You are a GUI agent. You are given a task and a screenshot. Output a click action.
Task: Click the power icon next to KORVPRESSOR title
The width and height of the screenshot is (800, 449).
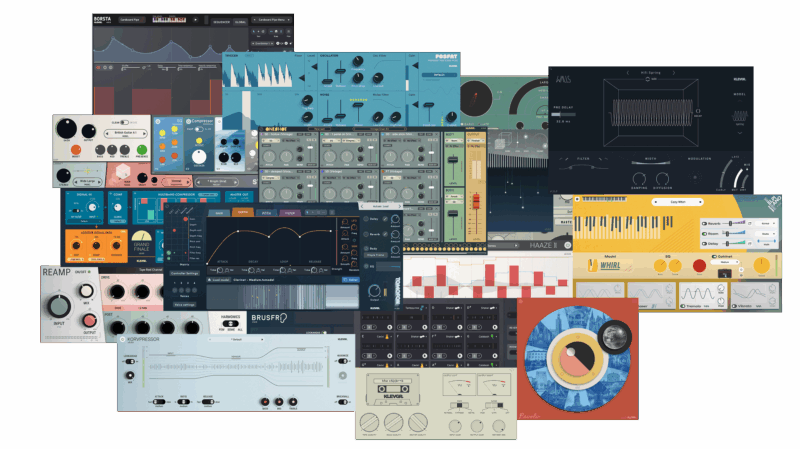coord(122,339)
